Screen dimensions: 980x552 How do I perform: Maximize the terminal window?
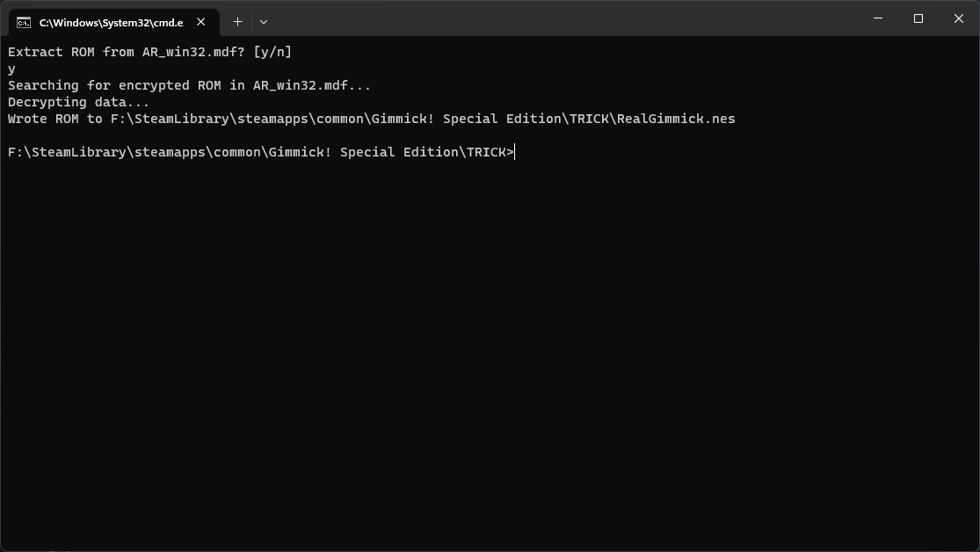pos(918,18)
